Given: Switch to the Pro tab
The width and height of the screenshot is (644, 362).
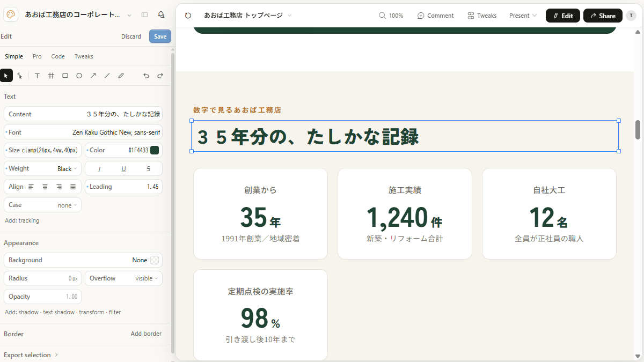Looking at the screenshot, I should coord(37,56).
